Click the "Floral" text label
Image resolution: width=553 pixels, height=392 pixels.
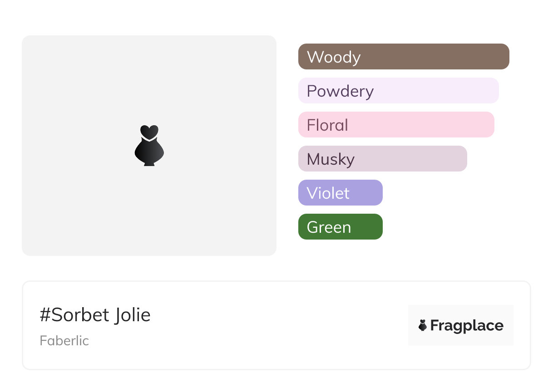click(x=327, y=125)
